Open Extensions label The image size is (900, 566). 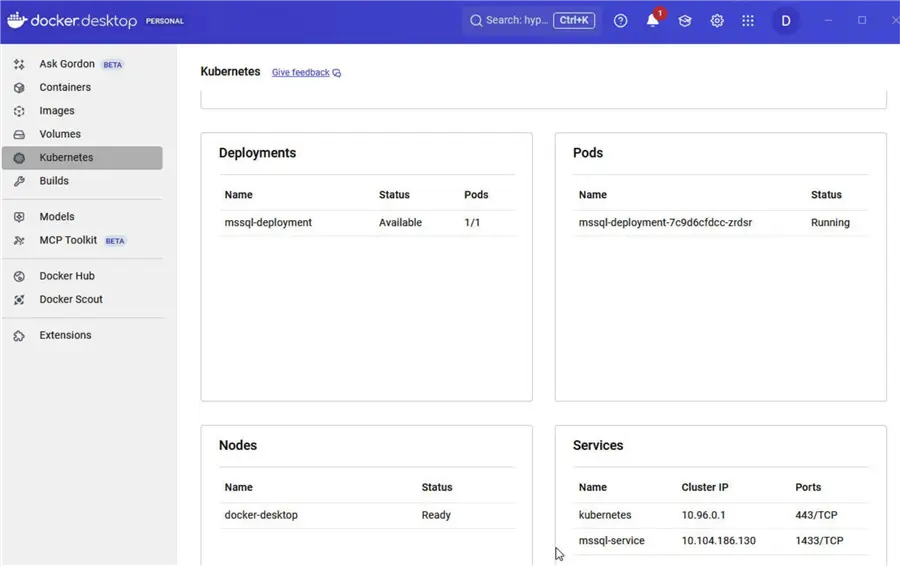(65, 335)
